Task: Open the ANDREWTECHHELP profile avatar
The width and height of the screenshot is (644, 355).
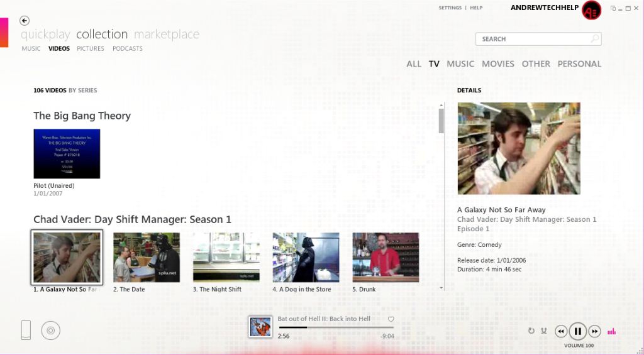Action: (591, 10)
